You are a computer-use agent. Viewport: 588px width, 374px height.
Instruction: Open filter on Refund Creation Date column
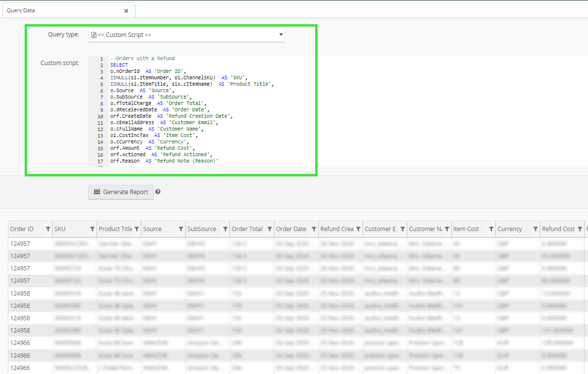(358, 229)
